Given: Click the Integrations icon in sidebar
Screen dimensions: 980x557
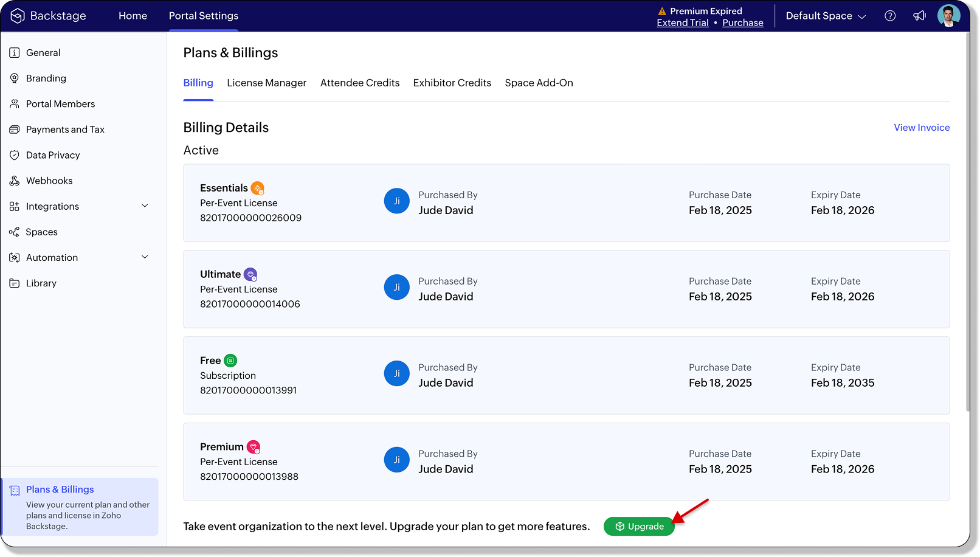Looking at the screenshot, I should 15,207.
